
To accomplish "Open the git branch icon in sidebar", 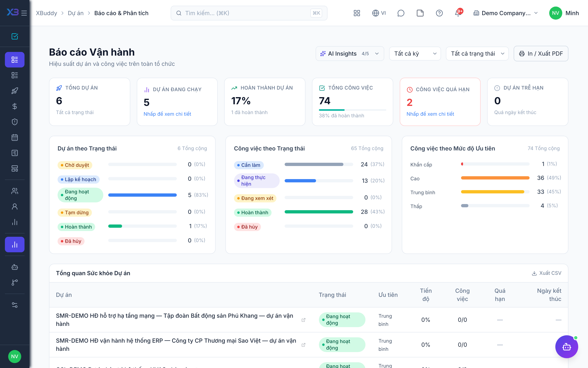I will point(14,282).
